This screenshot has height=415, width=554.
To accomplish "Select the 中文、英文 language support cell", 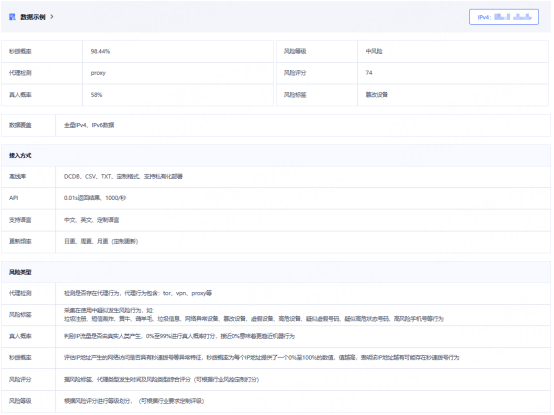I will click(303, 220).
